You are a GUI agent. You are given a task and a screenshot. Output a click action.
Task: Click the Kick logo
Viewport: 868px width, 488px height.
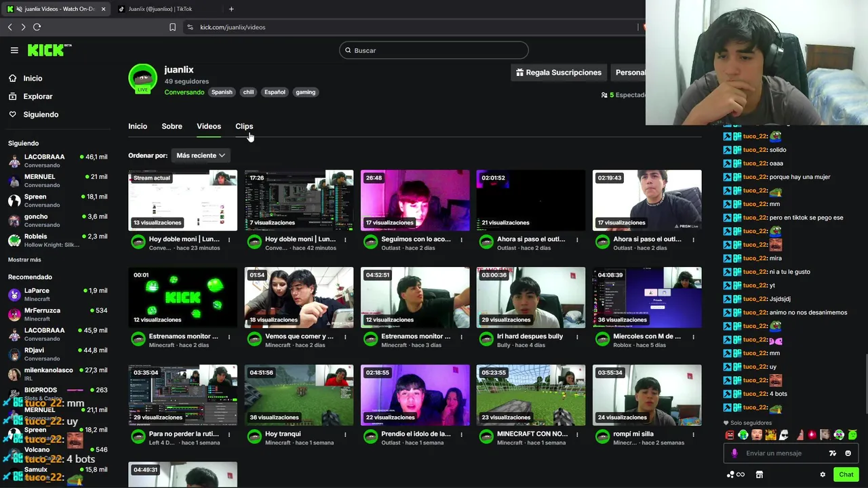[49, 50]
